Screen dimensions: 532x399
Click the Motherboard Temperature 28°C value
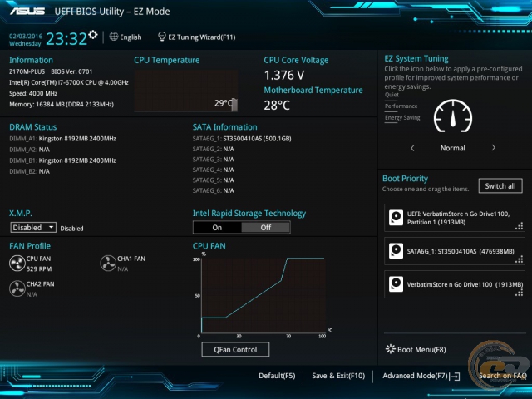277,106
